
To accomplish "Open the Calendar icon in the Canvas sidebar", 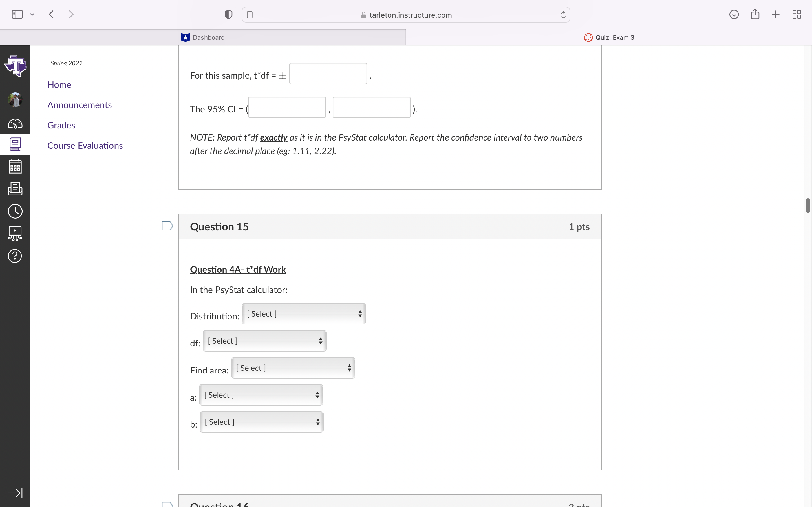I will (x=15, y=166).
